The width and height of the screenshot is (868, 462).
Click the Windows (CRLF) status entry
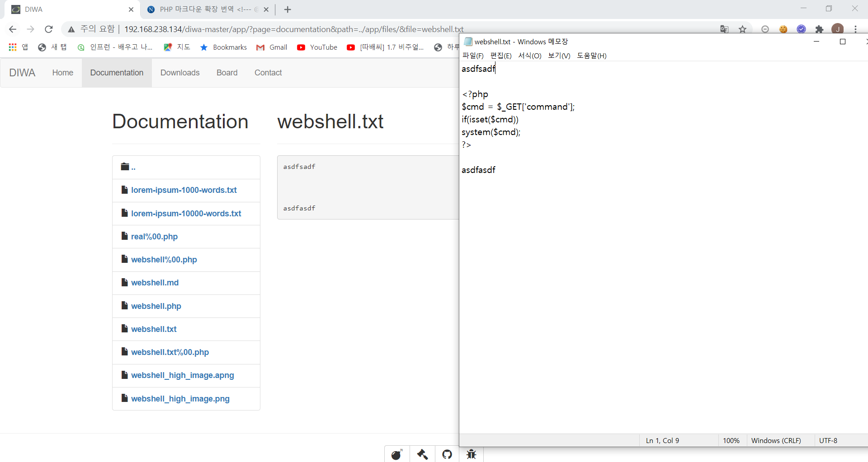pyautogui.click(x=776, y=441)
